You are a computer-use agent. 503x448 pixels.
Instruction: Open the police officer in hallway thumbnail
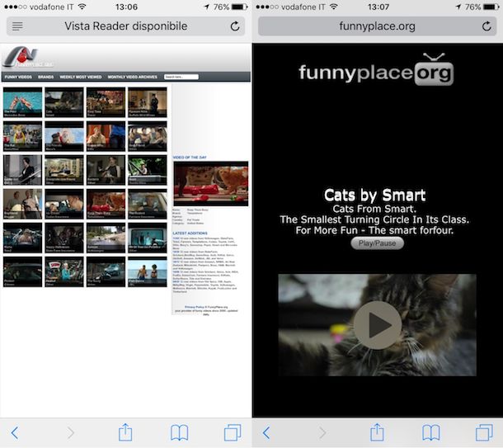click(x=148, y=102)
